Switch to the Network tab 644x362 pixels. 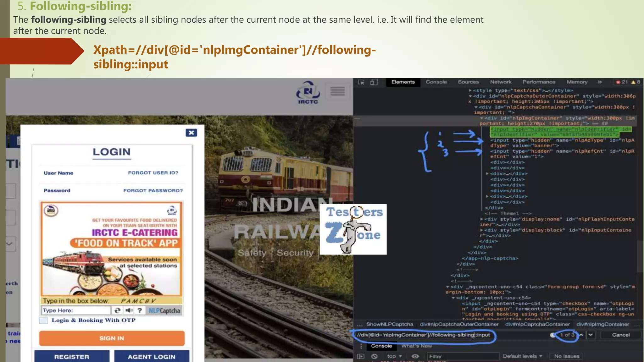501,82
